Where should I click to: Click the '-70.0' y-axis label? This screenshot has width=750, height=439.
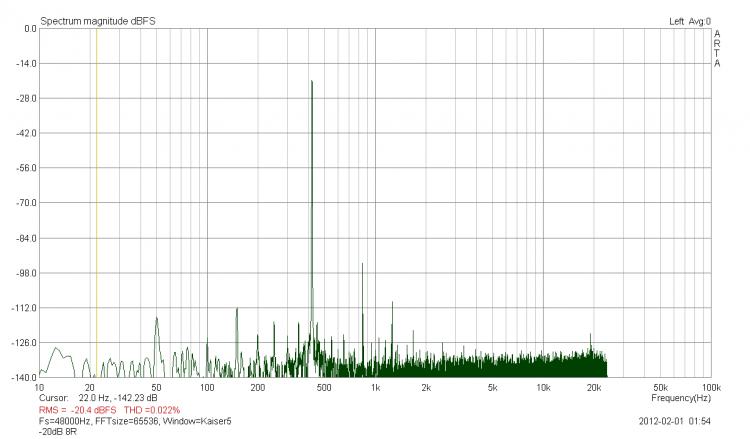(x=26, y=203)
